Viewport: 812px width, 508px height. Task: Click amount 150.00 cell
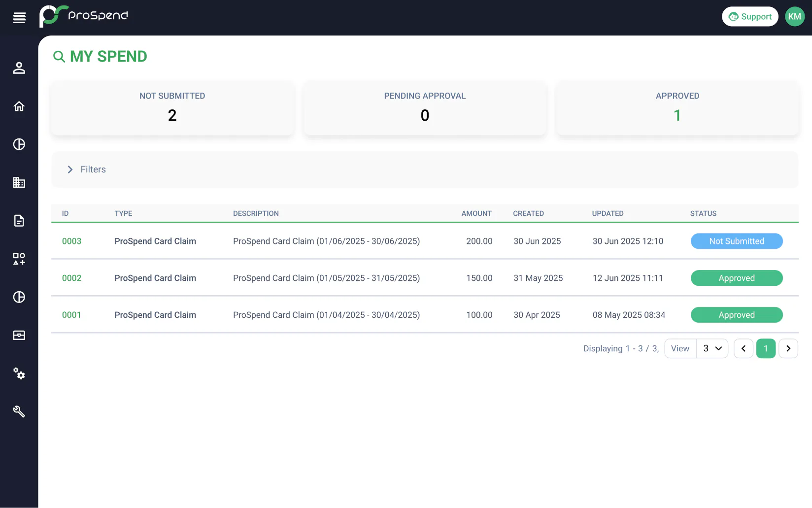pyautogui.click(x=479, y=278)
